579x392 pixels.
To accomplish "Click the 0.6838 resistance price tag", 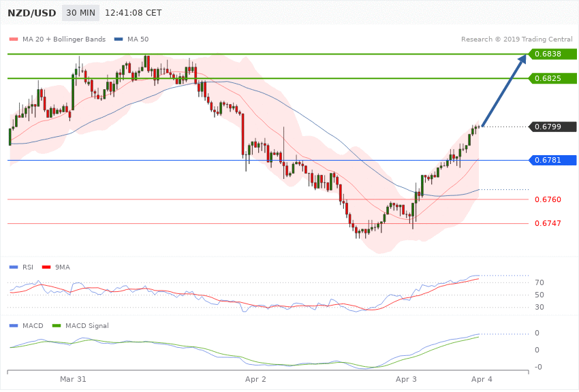I will coord(553,54).
